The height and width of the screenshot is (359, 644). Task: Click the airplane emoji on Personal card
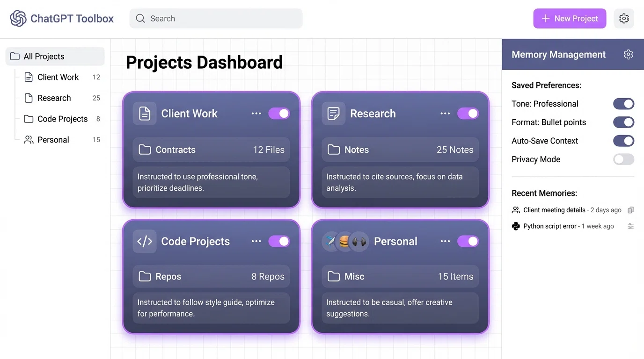click(x=331, y=241)
